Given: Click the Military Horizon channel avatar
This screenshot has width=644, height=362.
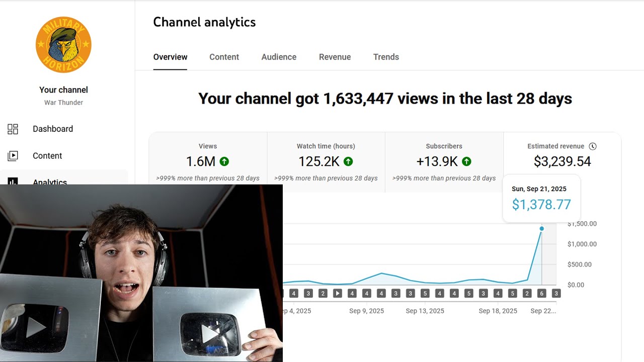Looking at the screenshot, I should (x=63, y=45).
